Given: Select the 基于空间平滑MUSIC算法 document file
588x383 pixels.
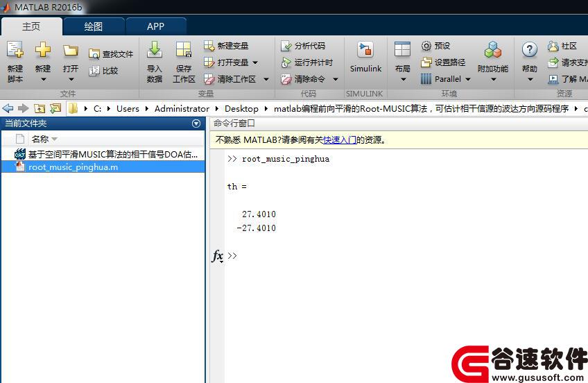Looking at the screenshot, I should pos(103,154).
